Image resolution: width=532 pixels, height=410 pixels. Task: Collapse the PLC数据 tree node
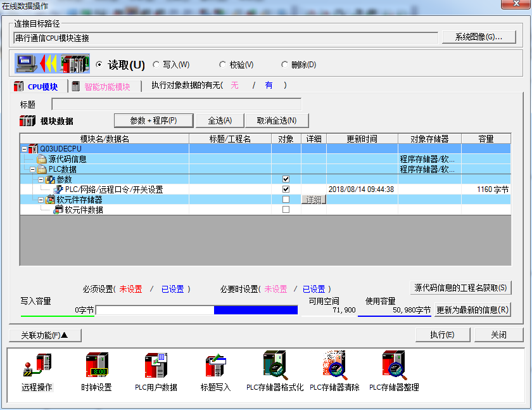33,169
